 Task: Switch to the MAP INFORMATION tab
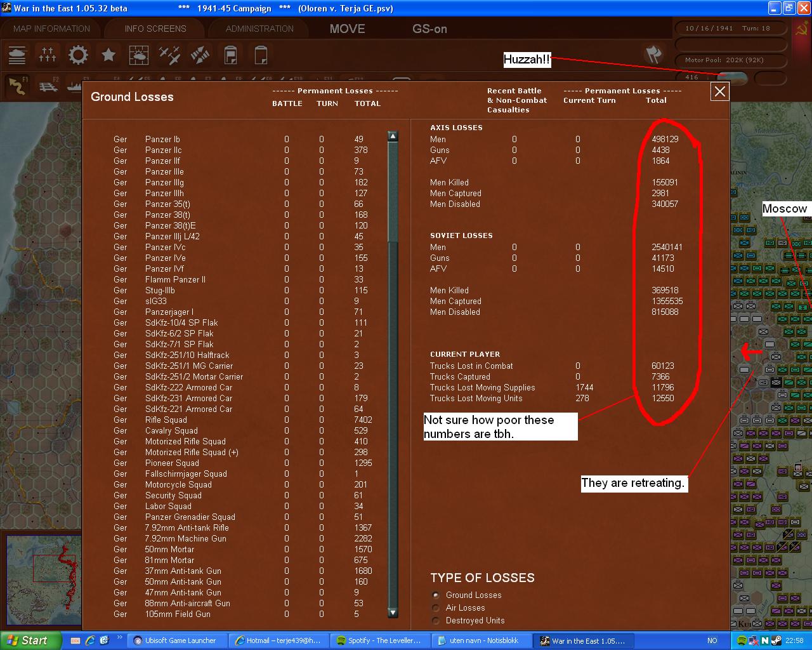[x=52, y=29]
